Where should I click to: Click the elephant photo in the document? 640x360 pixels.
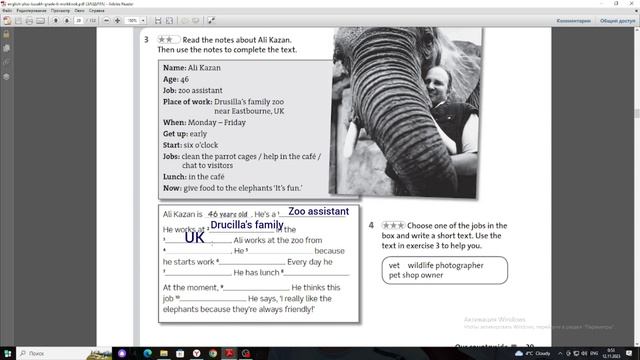pos(405,112)
